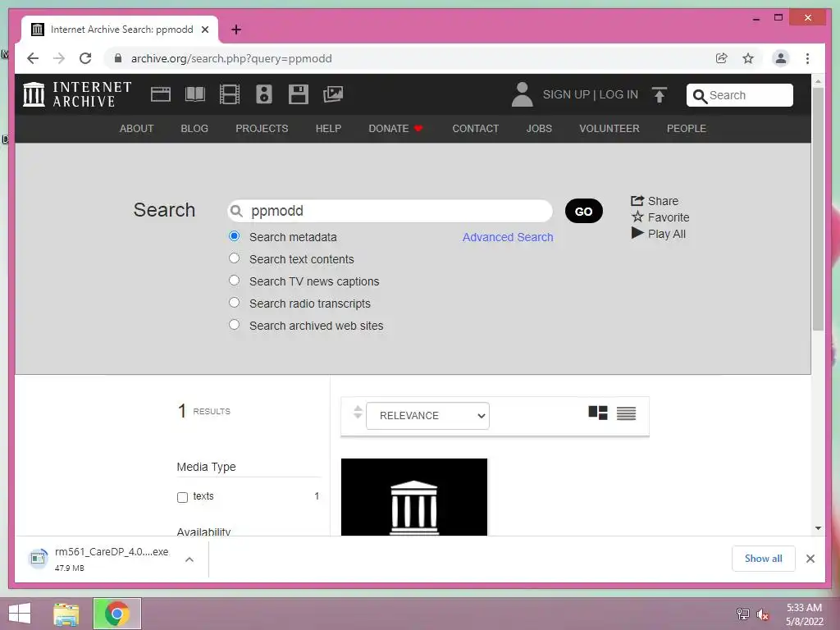Image resolution: width=840 pixels, height=630 pixels.
Task: Click the Chrome address bar URL
Action: 231,58
